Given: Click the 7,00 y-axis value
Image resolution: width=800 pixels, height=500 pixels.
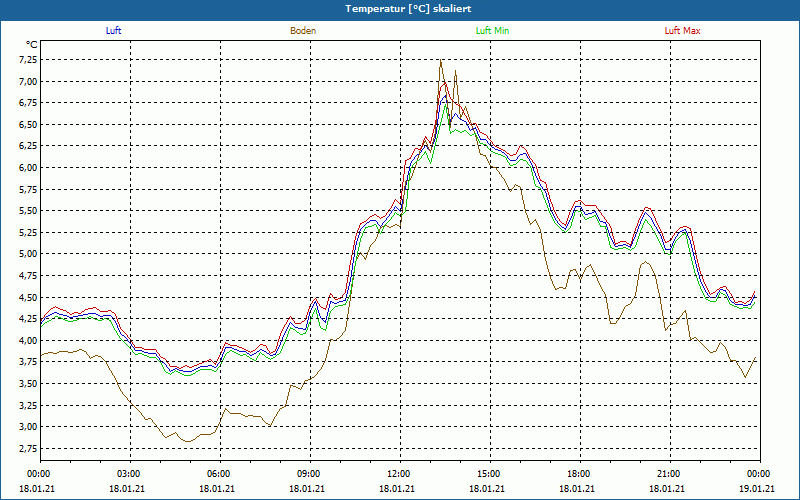Looking at the screenshot, I should 28,82.
